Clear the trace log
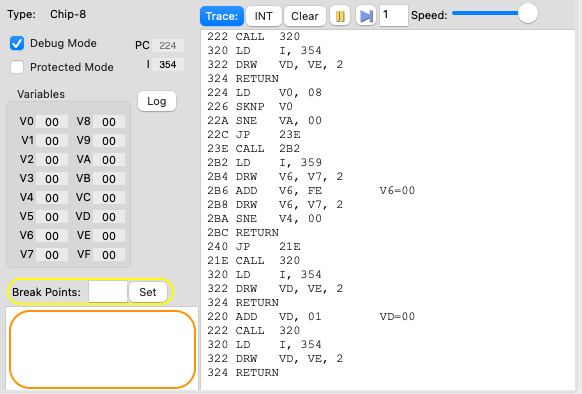The width and height of the screenshot is (582, 394). click(x=305, y=16)
